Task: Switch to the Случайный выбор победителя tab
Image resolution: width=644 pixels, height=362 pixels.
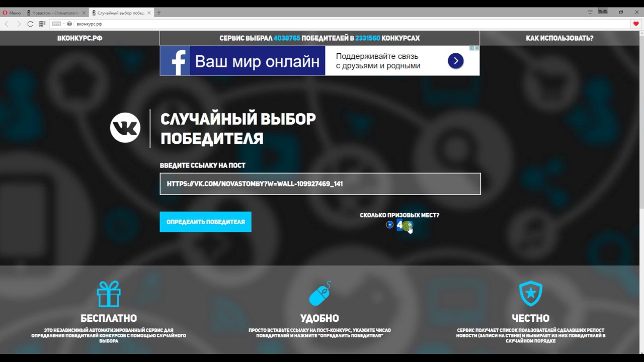Action: 120,13
